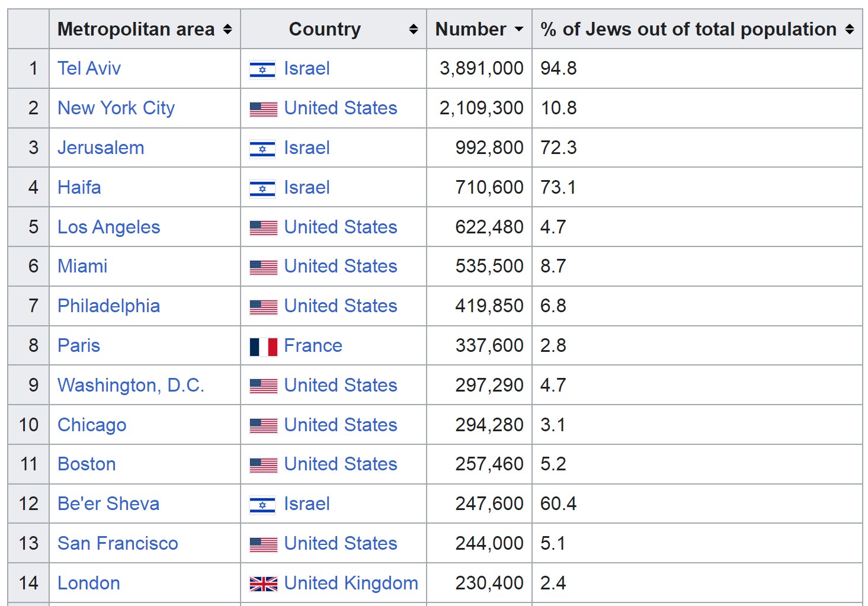
Task: Follow the San Francisco link
Action: click(x=118, y=543)
